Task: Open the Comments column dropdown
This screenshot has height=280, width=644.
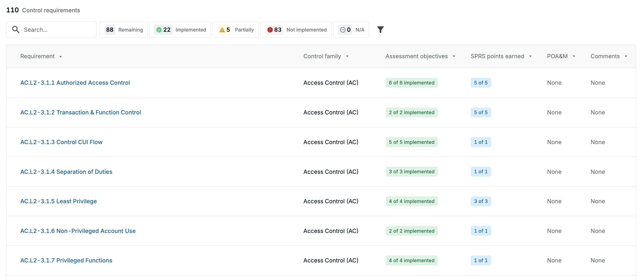Action: 626,56
